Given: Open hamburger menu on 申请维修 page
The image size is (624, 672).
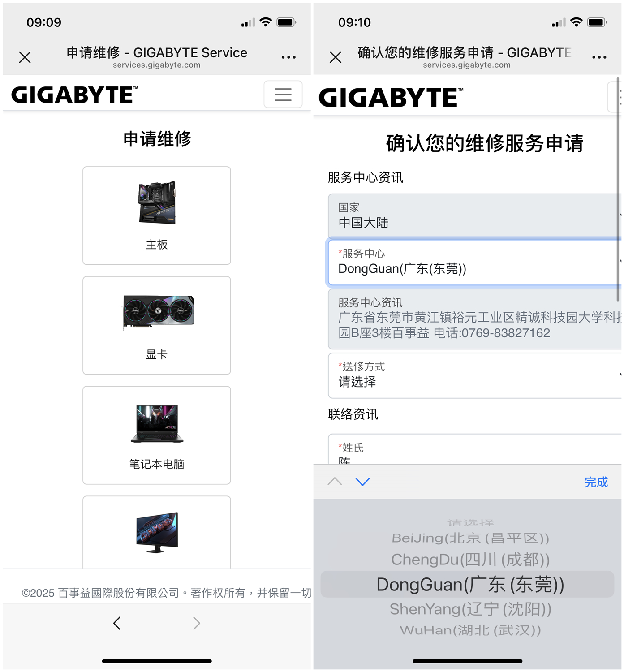Looking at the screenshot, I should point(283,95).
